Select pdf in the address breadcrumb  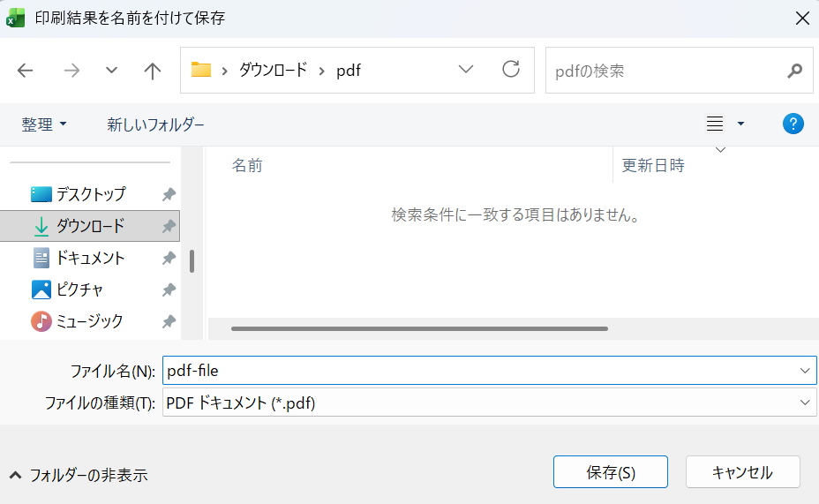tap(349, 71)
